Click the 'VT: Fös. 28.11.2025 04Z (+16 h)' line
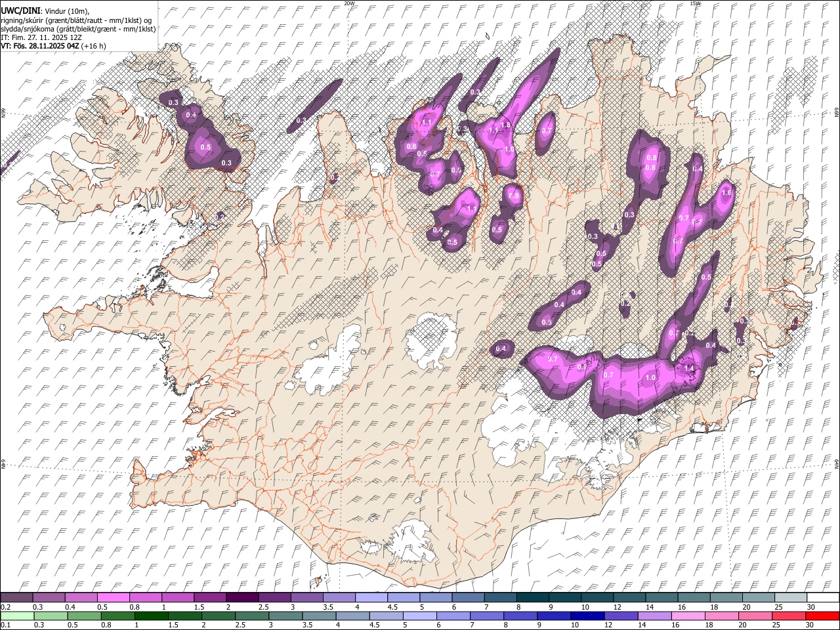Screen dimensions: 840x630 (x=54, y=46)
